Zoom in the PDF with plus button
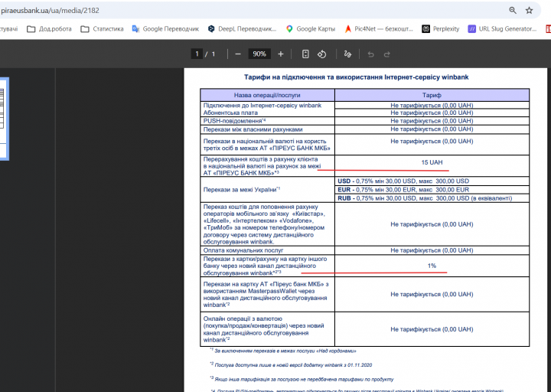 tap(280, 54)
